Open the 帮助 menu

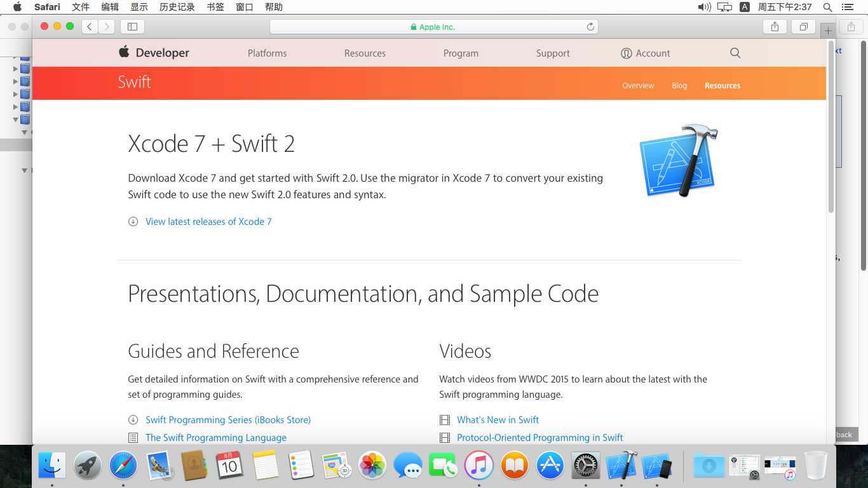click(274, 7)
